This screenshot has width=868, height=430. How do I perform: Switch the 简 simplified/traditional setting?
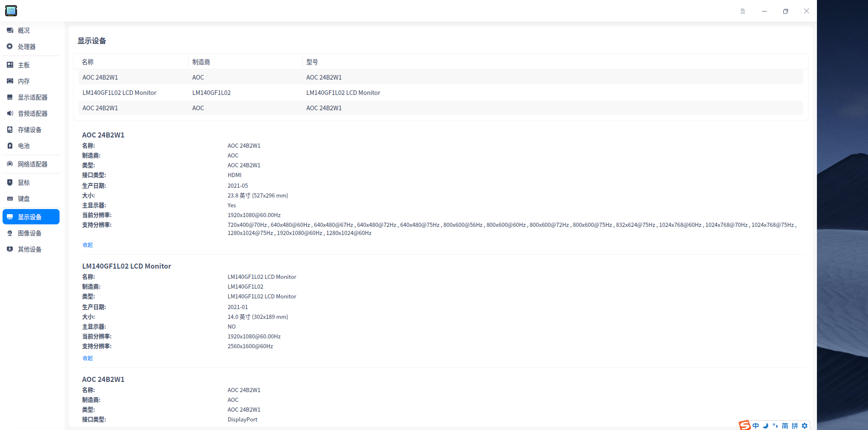click(785, 426)
